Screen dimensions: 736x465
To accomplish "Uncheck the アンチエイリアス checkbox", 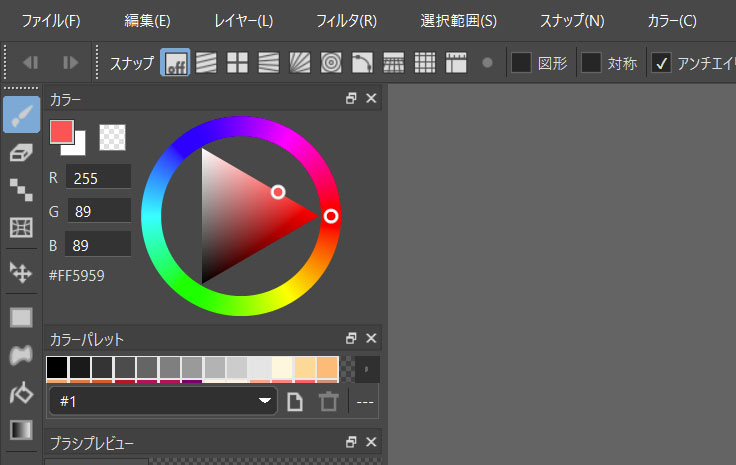I will click(661, 62).
